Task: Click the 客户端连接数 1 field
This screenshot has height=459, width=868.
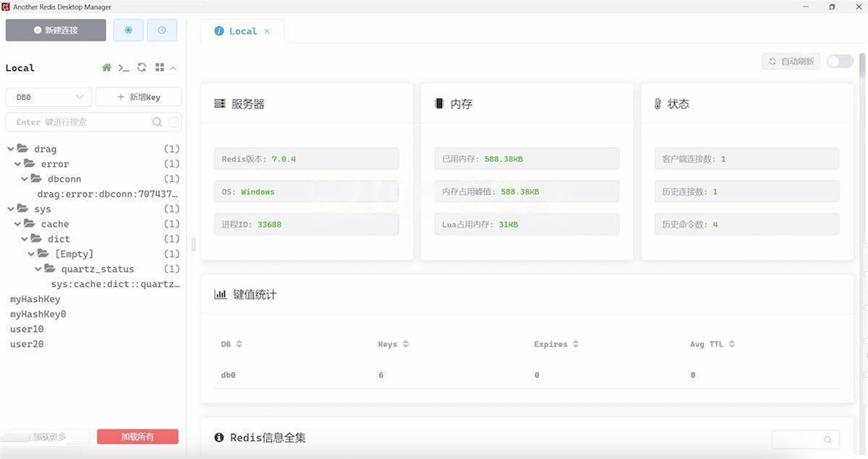Action: (x=747, y=158)
